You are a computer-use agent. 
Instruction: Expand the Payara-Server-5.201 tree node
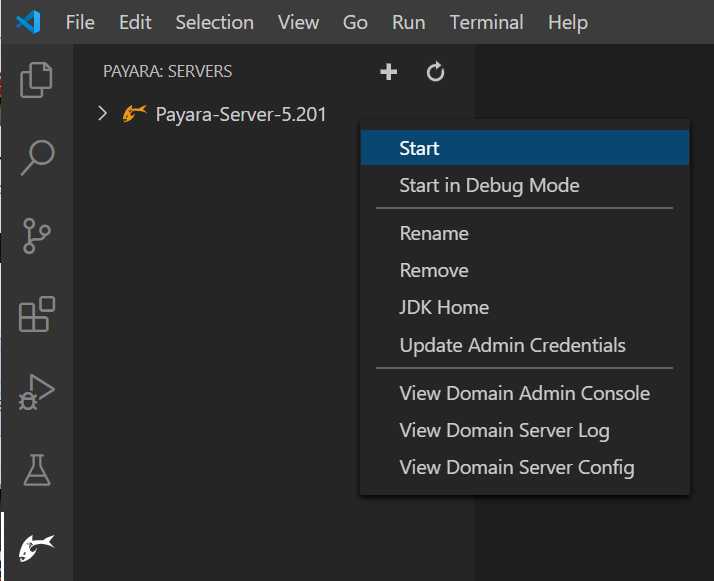pyautogui.click(x=102, y=114)
